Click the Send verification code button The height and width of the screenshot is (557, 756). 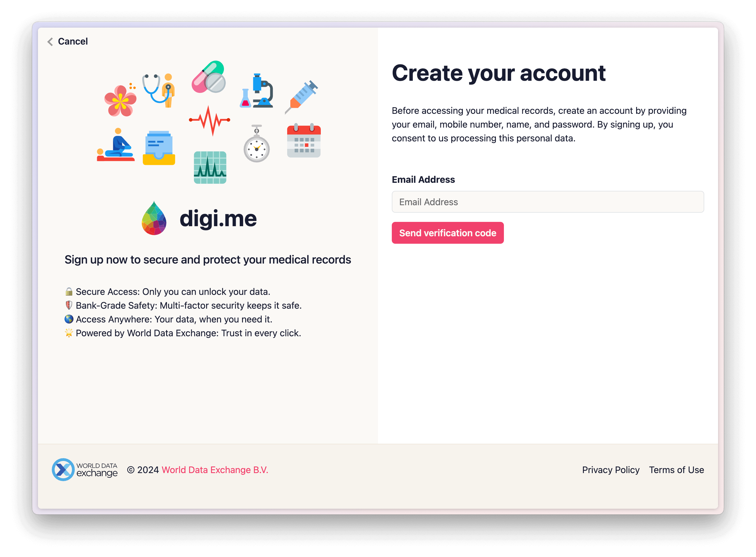pyautogui.click(x=447, y=233)
